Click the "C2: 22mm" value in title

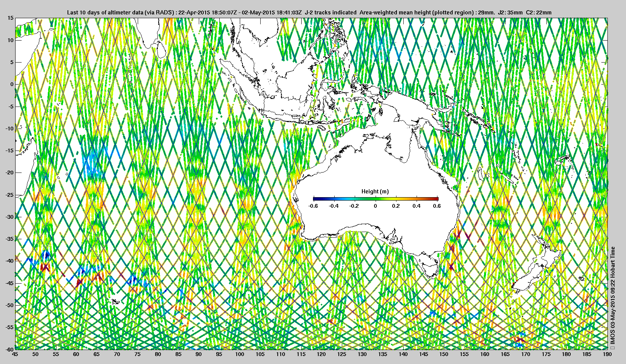[539, 13]
